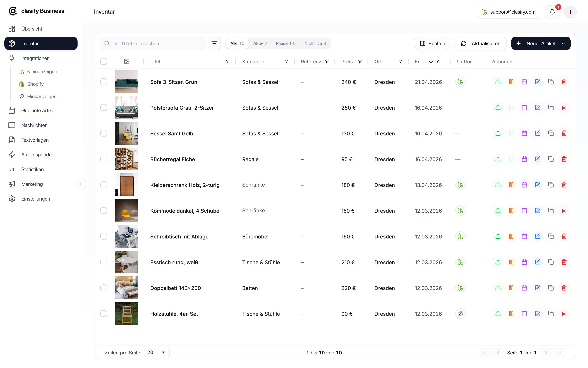This screenshot has height=368, width=588.
Task: Check the Bücherregal Eiche row
Action: (x=104, y=159)
